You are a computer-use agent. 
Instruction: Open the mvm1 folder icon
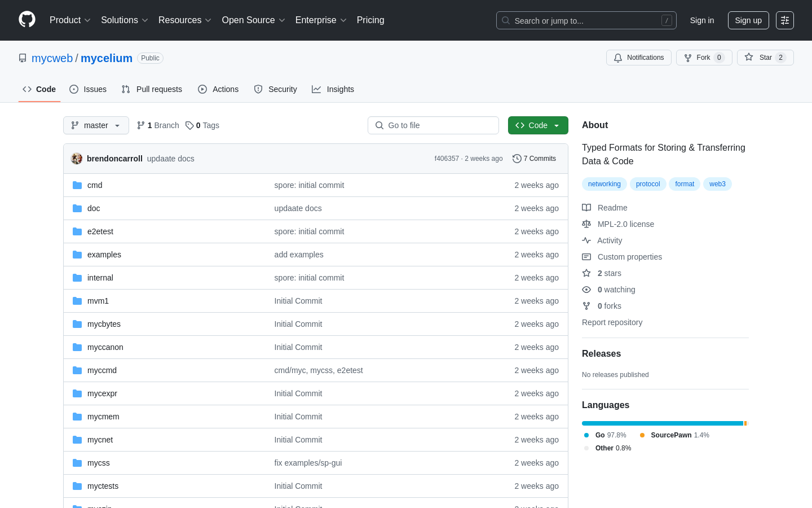click(77, 301)
